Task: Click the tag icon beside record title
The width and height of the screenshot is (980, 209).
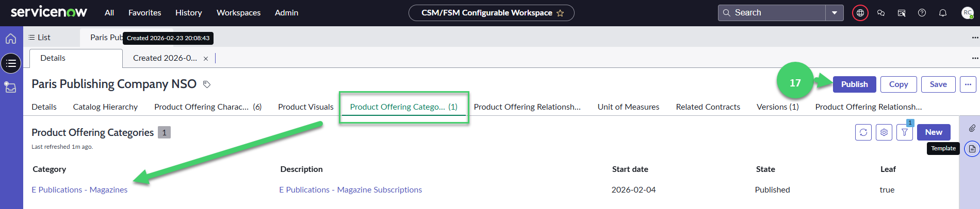Action: click(x=207, y=84)
